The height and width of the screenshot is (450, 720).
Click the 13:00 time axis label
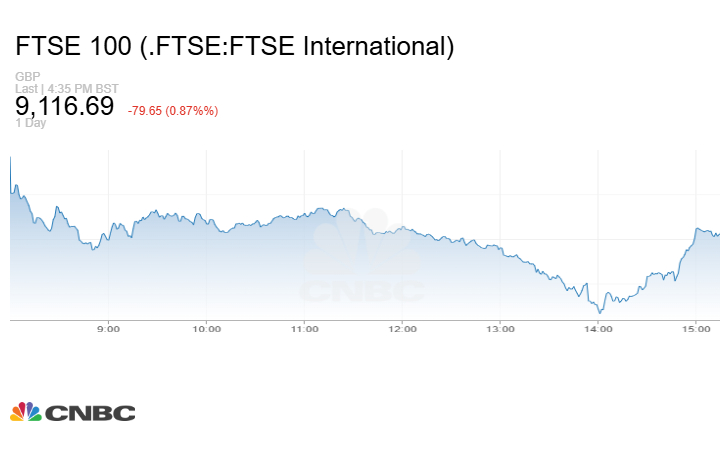(x=500, y=328)
